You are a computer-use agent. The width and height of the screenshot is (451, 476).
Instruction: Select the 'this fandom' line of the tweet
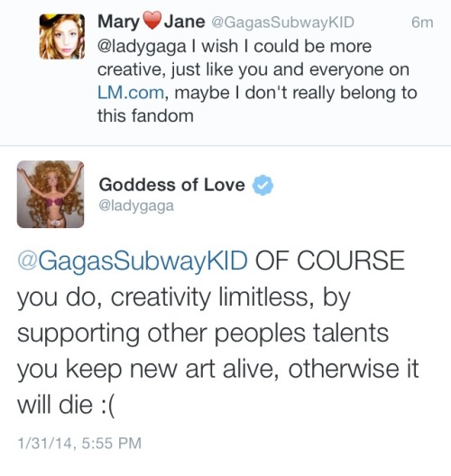pyautogui.click(x=145, y=115)
